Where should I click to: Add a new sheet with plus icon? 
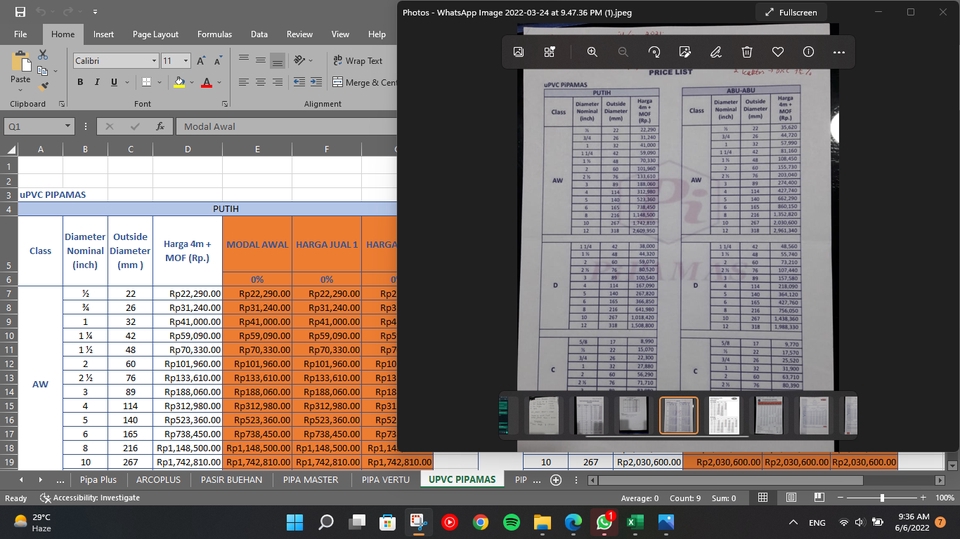click(556, 480)
